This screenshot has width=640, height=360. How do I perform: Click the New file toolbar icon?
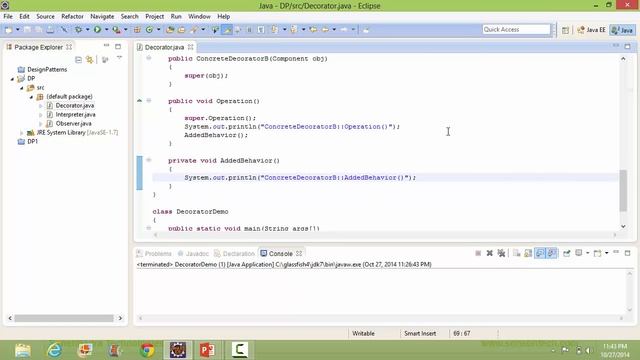8,29
